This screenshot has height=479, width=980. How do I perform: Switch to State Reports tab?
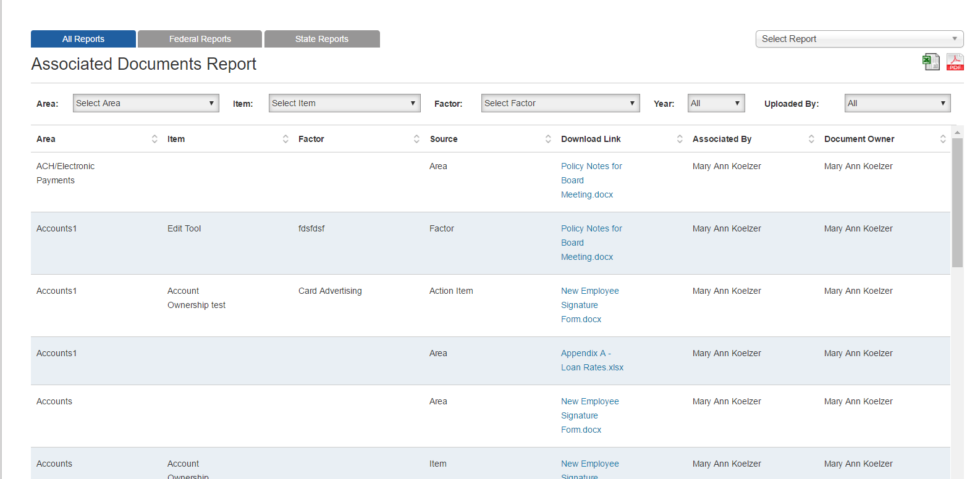pos(322,39)
